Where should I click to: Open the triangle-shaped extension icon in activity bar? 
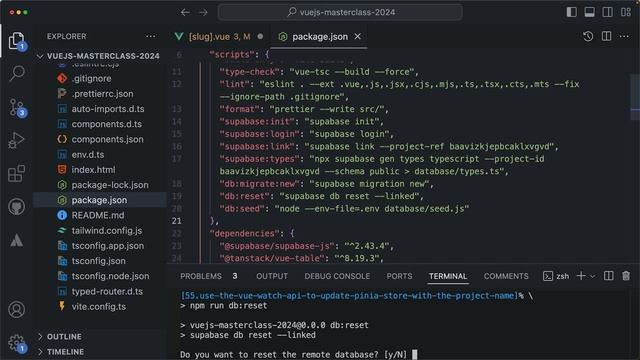[x=17, y=240]
